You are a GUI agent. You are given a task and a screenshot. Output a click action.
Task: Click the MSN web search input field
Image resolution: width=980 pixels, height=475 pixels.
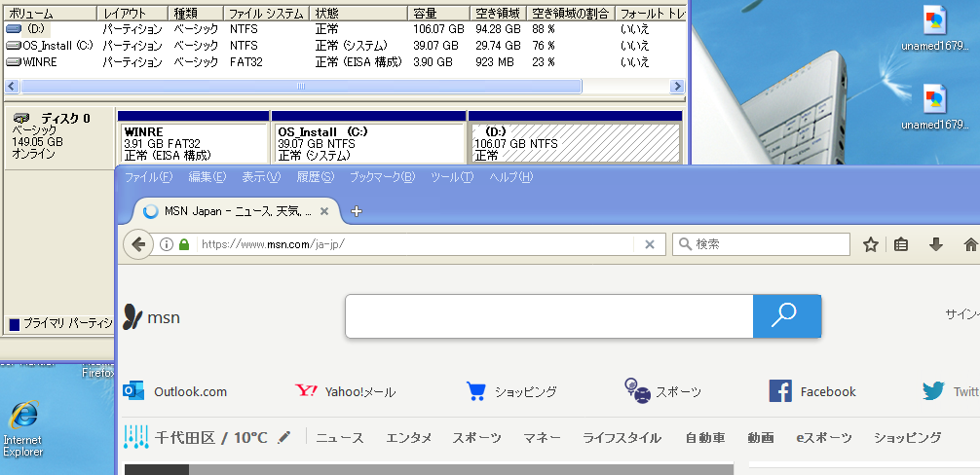coord(549,315)
